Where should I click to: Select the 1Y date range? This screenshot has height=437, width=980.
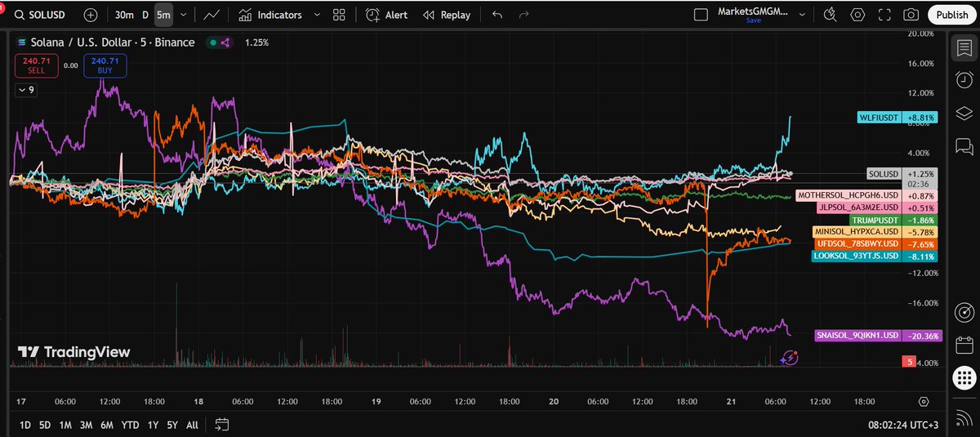[x=153, y=425]
